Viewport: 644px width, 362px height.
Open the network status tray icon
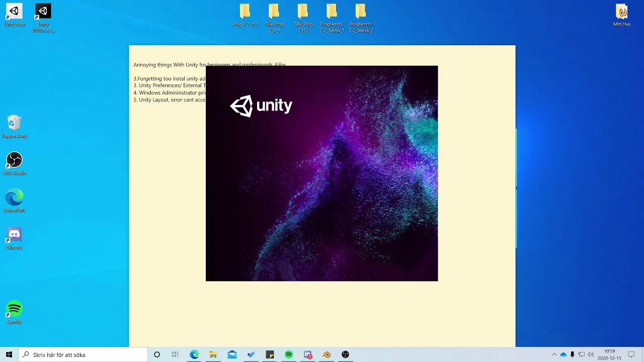pos(582,354)
